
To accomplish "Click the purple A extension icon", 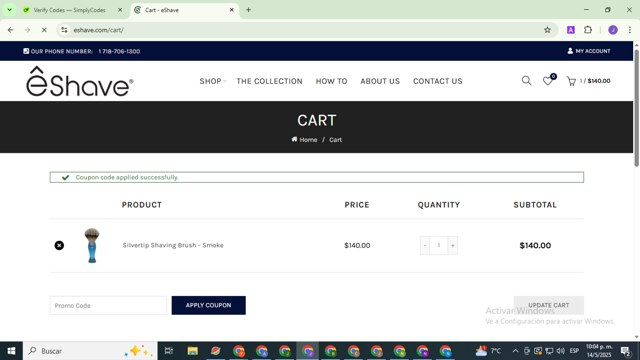I will point(571,30).
